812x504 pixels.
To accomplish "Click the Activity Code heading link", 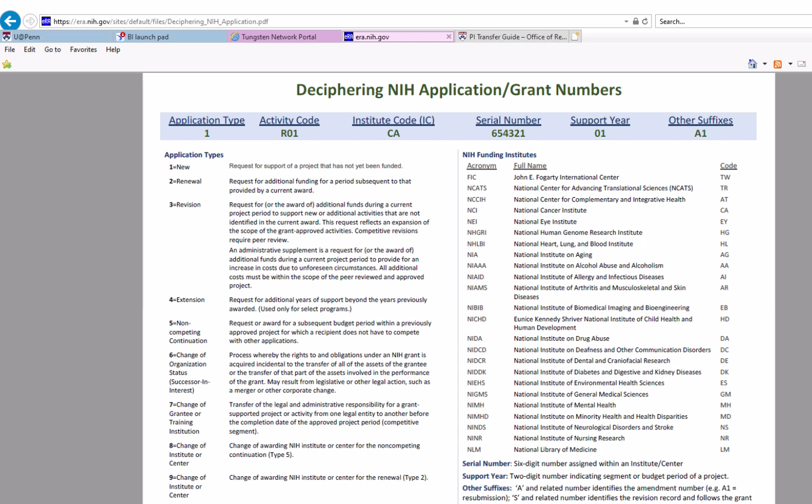I will tap(289, 120).
